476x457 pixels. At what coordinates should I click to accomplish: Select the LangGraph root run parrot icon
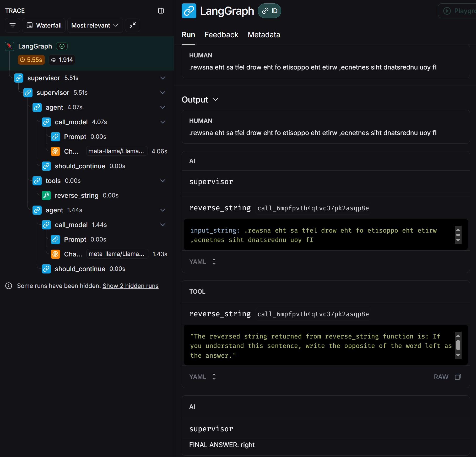[10, 46]
